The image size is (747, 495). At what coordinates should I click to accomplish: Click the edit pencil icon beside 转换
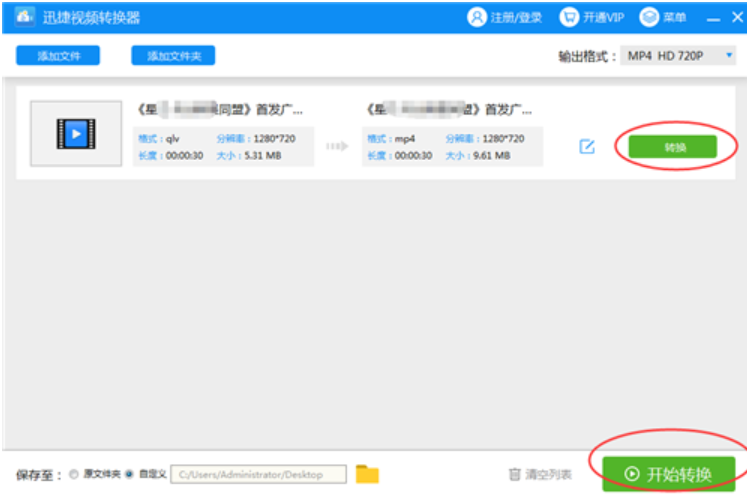pyautogui.click(x=587, y=147)
